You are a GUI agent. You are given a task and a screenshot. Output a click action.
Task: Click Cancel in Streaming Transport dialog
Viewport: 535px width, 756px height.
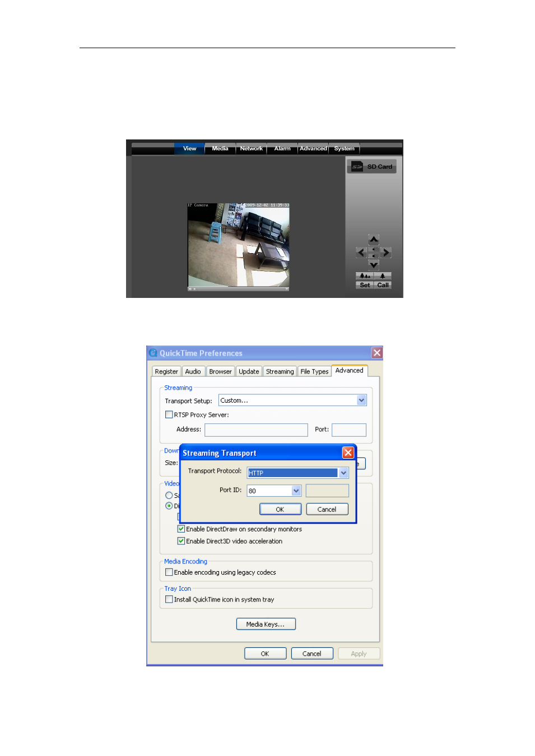click(x=327, y=509)
